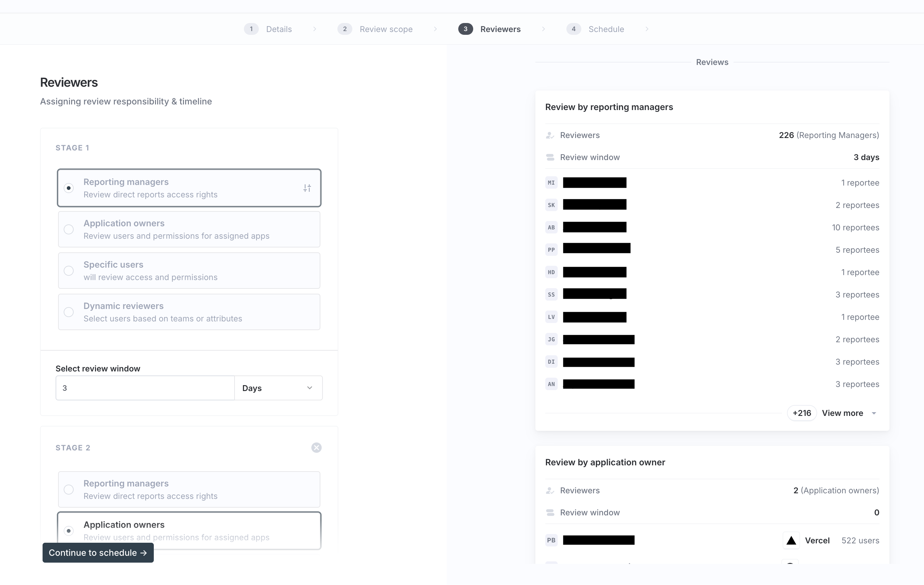Open the Schedule step
The height and width of the screenshot is (585, 924).
(606, 29)
